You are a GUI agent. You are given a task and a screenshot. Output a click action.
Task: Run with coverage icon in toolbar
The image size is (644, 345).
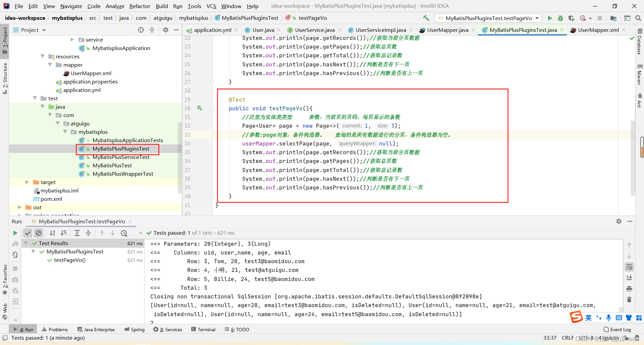(x=571, y=18)
